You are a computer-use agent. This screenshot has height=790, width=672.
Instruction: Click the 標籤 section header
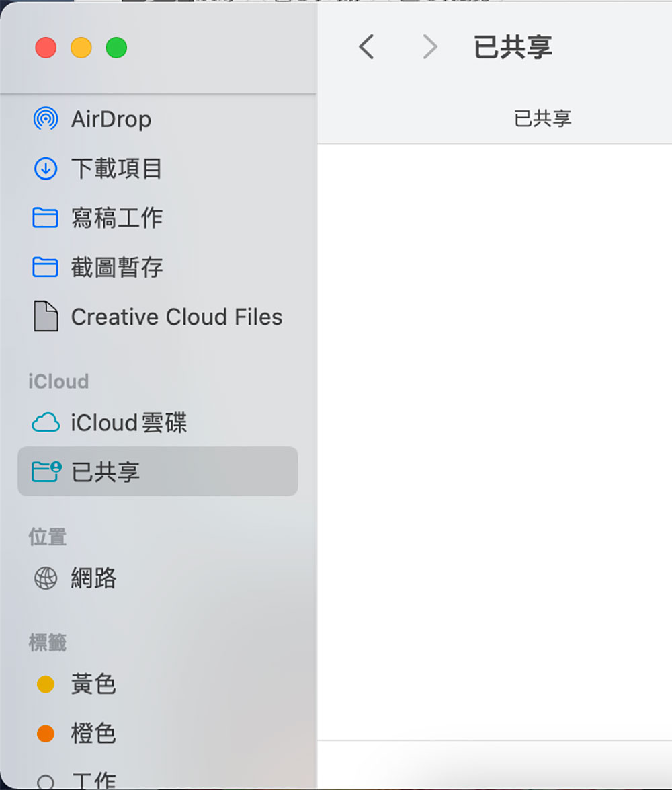(47, 643)
